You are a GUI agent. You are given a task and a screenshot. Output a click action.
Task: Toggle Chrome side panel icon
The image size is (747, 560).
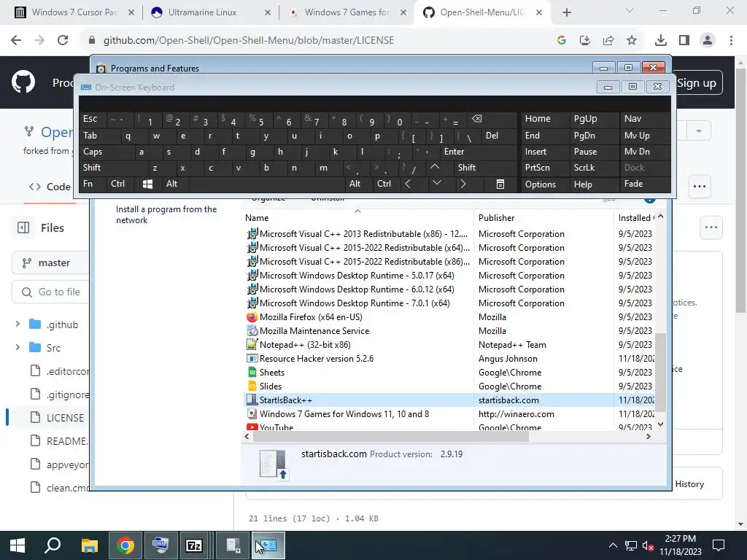point(684,41)
